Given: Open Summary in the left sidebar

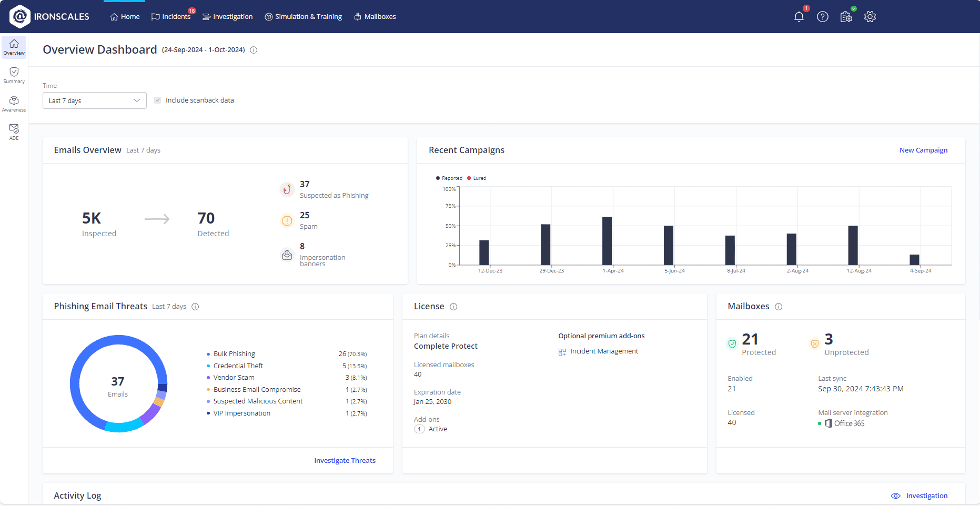Looking at the screenshot, I should pos(14,75).
